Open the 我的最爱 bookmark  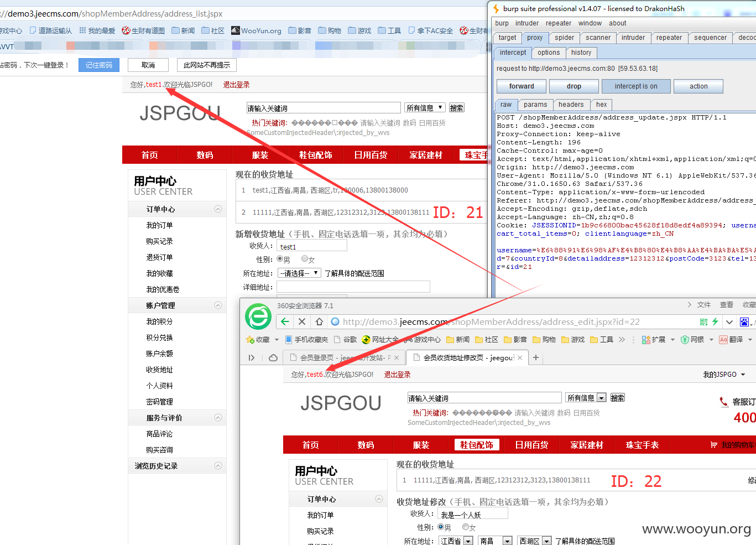[97, 31]
